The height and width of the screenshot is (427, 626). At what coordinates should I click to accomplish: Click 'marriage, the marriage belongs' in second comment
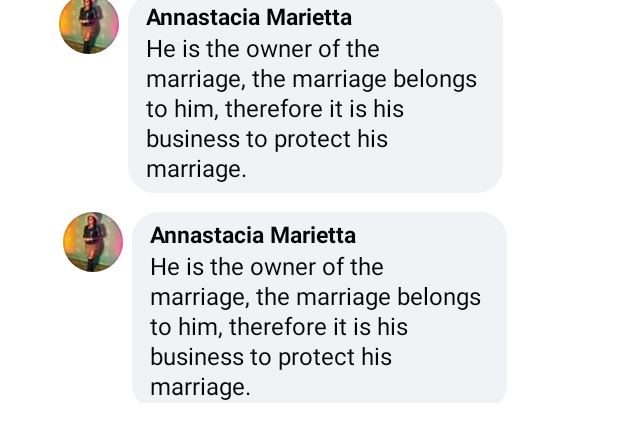tap(315, 297)
